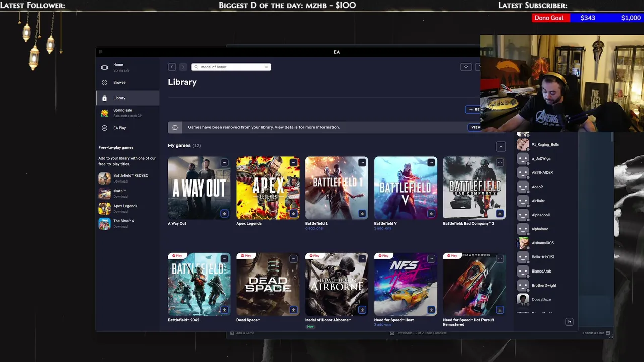Open EA Play in the sidebar

[x=128, y=128]
